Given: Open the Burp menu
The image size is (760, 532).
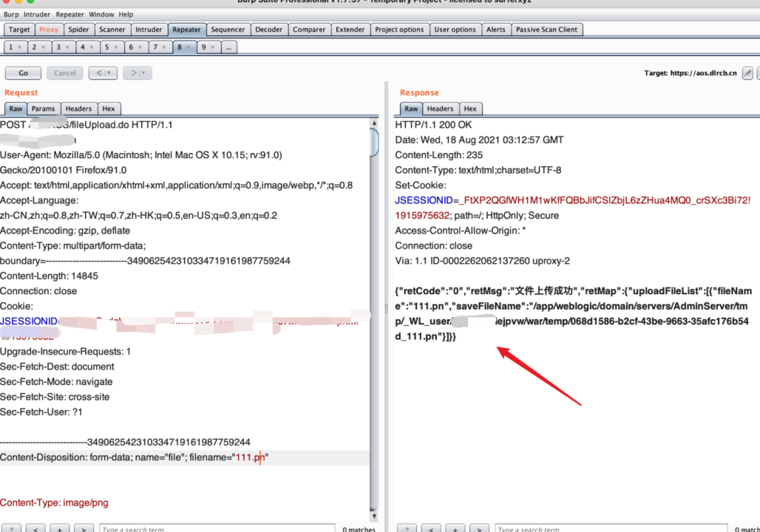Looking at the screenshot, I should coord(11,15).
